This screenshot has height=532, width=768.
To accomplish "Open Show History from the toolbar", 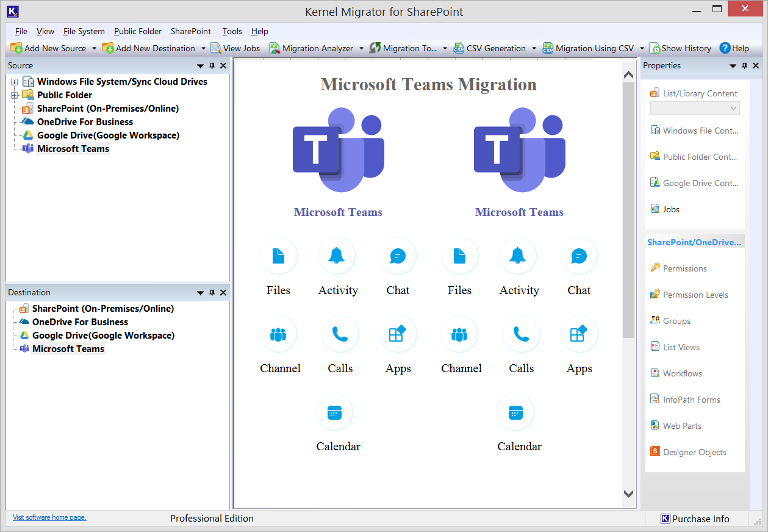I will pos(680,48).
